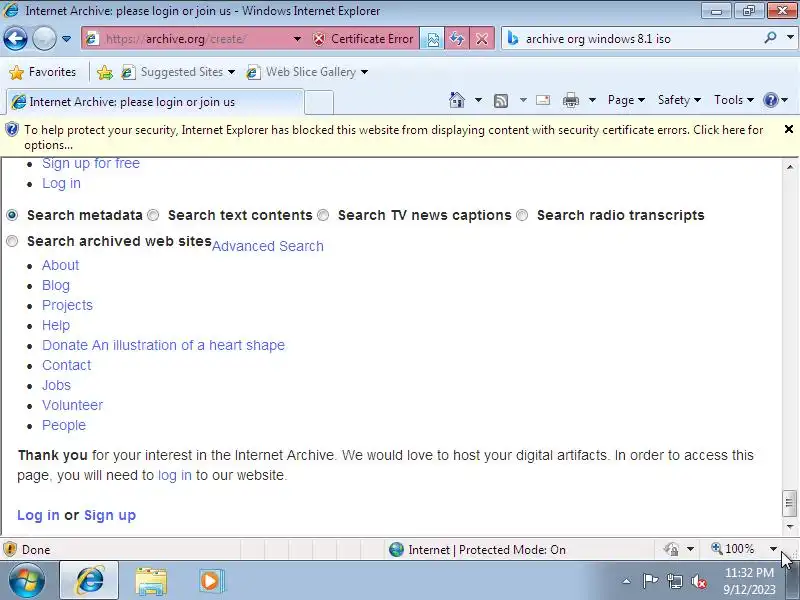
Task: Click the Read Mail icon
Action: [543, 100]
